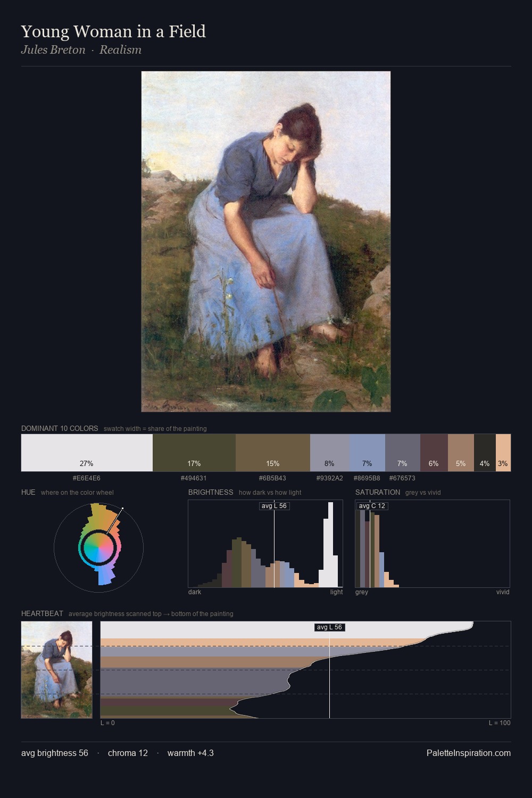Image resolution: width=532 pixels, height=798 pixels.
Task: Click the BRIGHTNESS section heading
Action: point(211,492)
